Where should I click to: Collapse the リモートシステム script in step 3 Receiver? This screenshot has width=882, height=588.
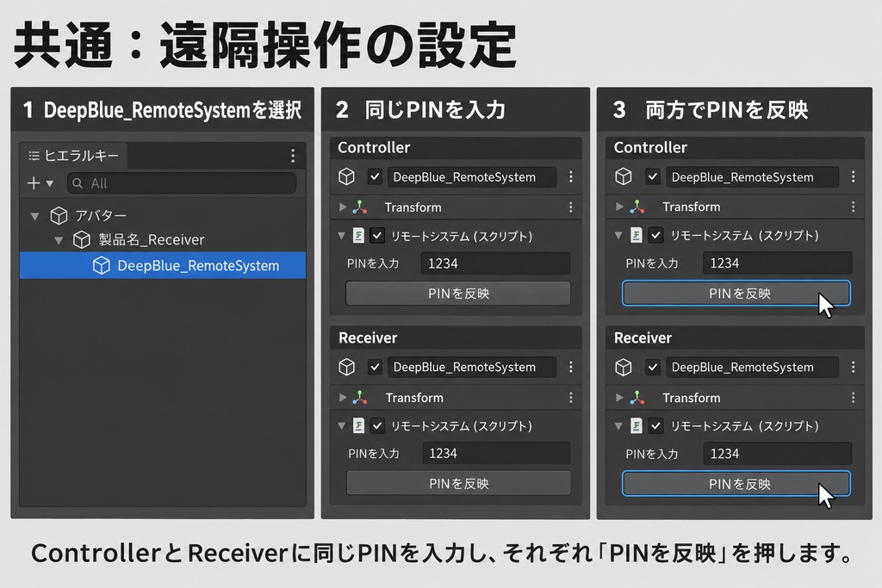618,425
